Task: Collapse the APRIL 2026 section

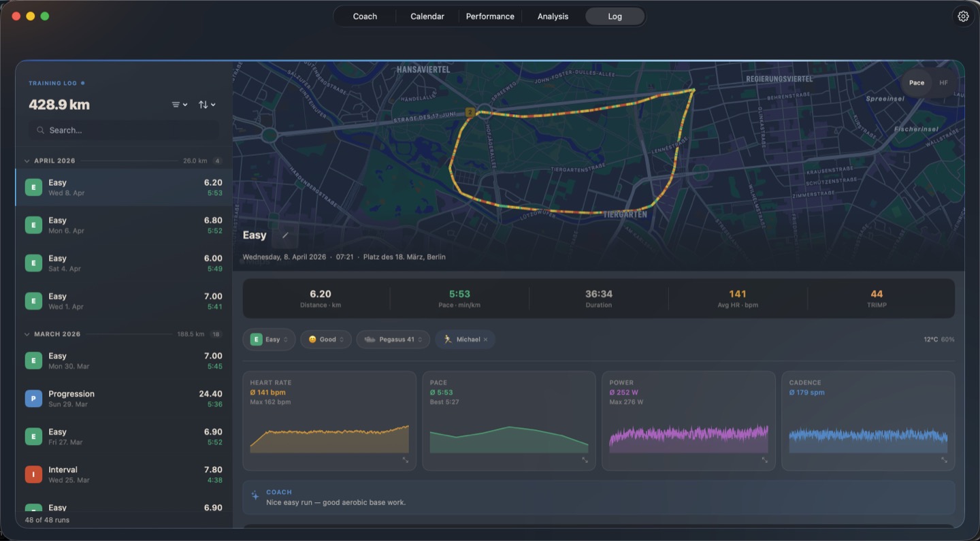Action: 27,161
